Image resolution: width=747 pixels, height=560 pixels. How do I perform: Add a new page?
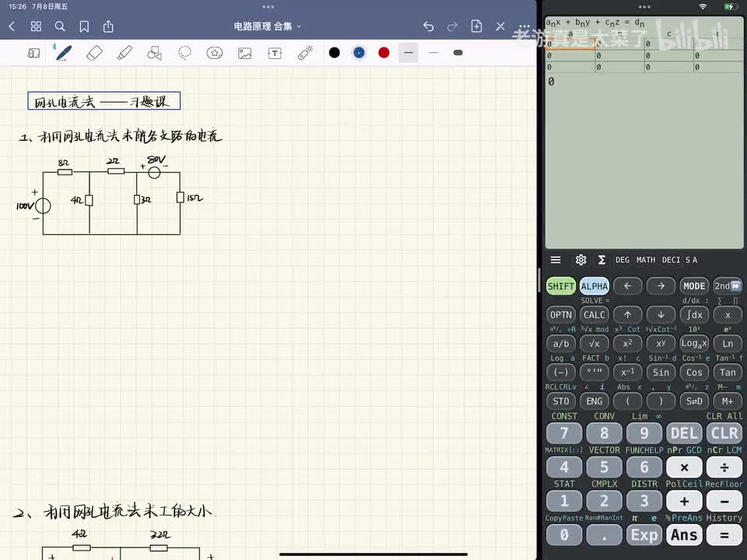(476, 26)
